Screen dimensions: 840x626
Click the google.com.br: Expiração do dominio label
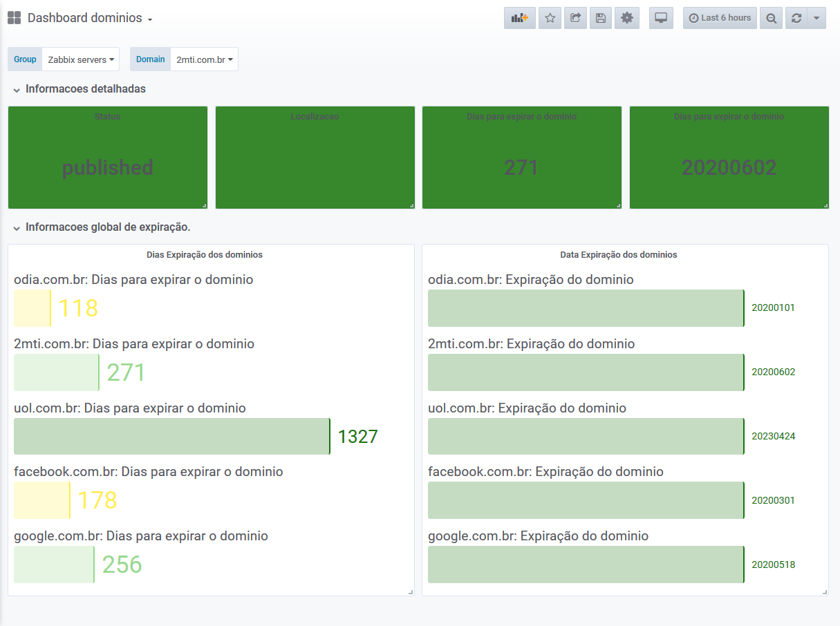click(539, 536)
